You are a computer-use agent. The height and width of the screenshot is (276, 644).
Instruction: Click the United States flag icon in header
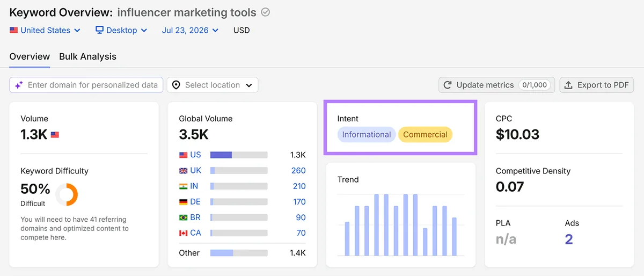click(x=14, y=31)
